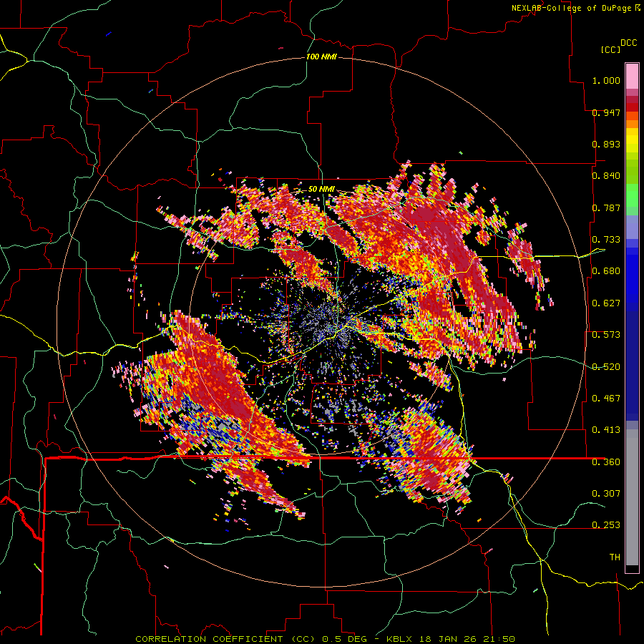Click the 50 NMI range ring label
Viewport: 644px width, 644px height.
click(x=321, y=189)
